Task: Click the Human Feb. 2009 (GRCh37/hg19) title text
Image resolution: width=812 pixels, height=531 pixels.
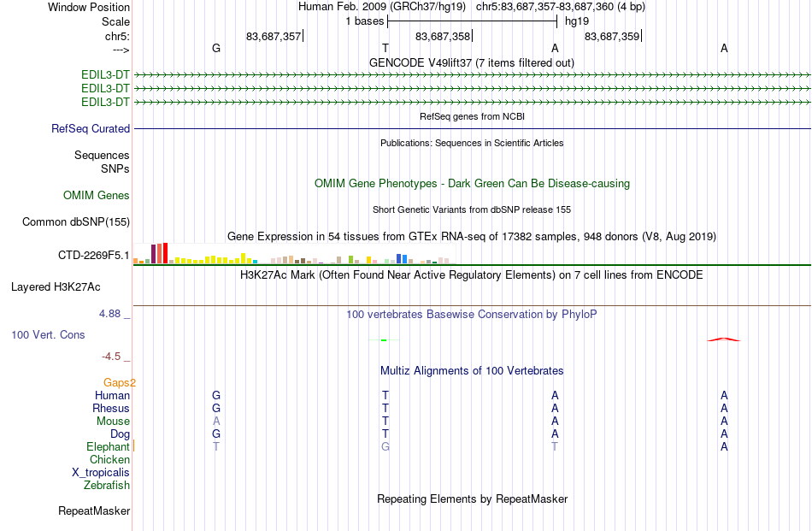Action: 382,7
